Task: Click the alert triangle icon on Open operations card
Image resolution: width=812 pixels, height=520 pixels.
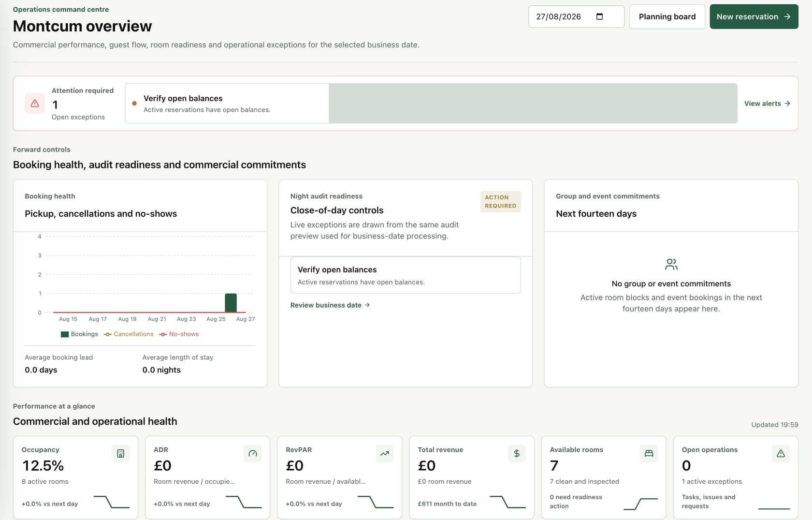Action: tap(781, 453)
